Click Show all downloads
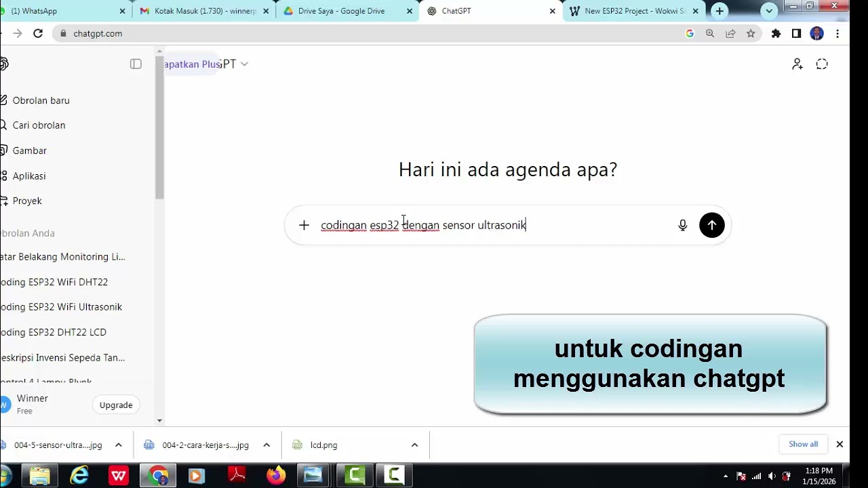This screenshot has height=488, width=868. (803, 444)
